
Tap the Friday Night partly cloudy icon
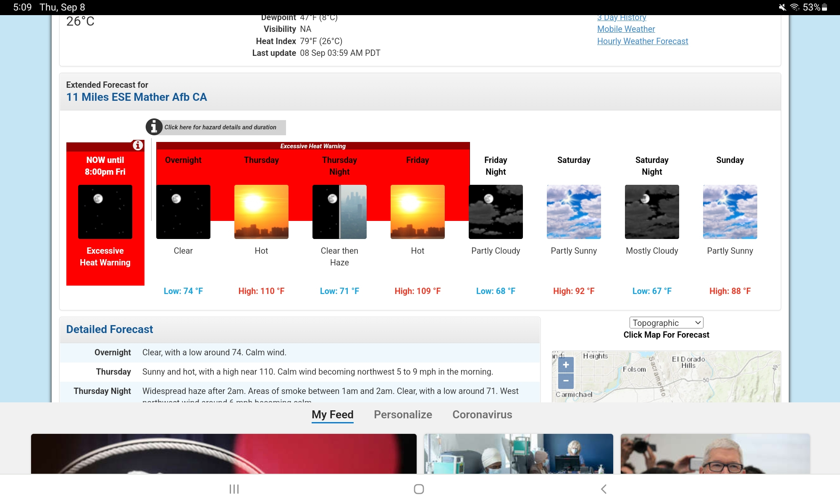pyautogui.click(x=496, y=212)
